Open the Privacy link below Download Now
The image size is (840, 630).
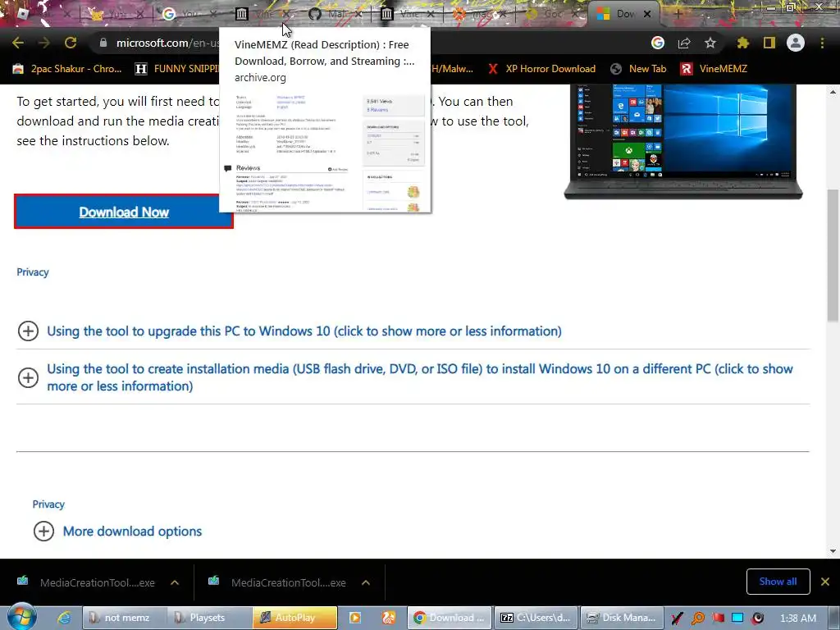pyautogui.click(x=32, y=272)
